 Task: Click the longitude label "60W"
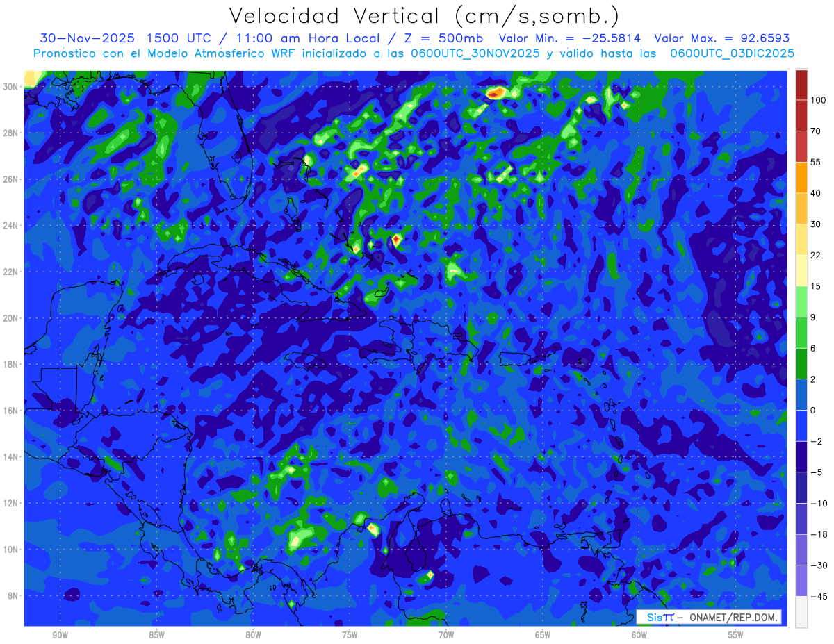[639, 635]
